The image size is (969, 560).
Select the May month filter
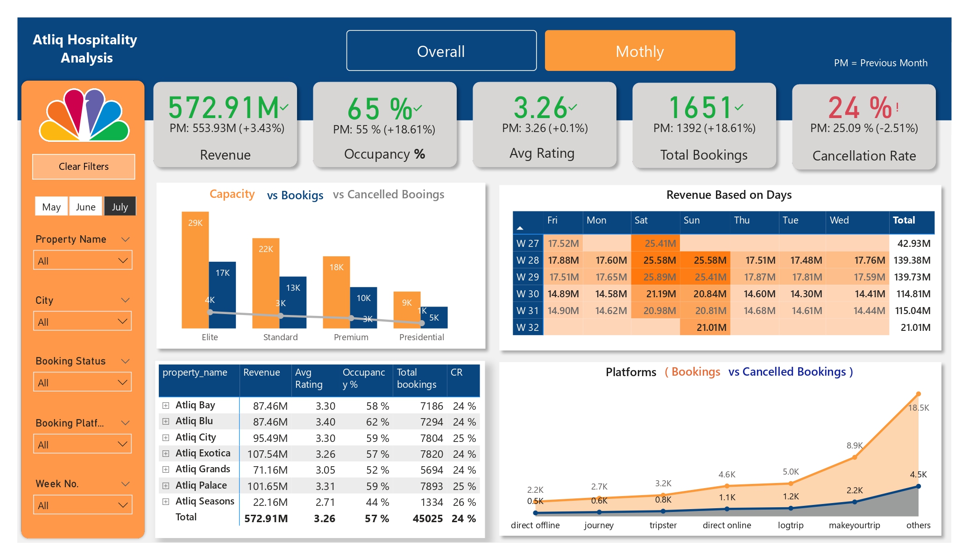tap(51, 206)
